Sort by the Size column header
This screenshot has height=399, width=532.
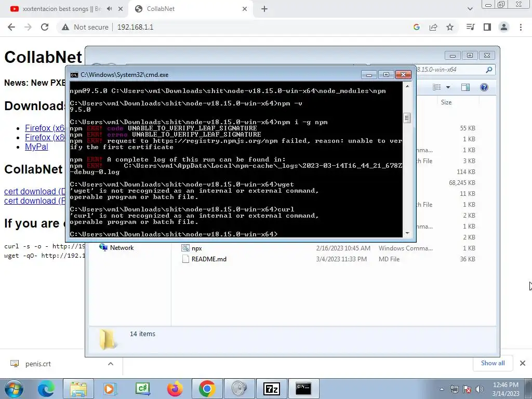point(446,102)
